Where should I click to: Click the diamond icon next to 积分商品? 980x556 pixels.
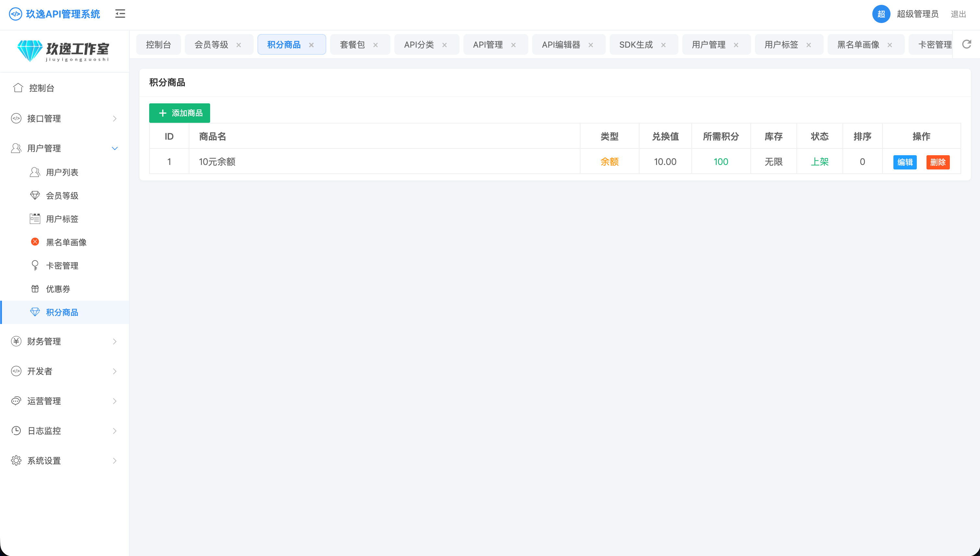click(x=35, y=312)
